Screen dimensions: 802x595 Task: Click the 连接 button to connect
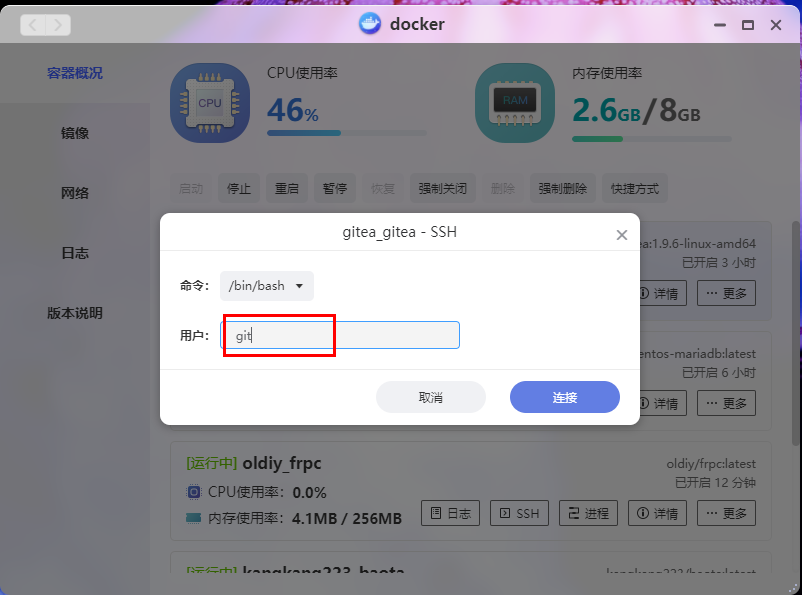coord(565,397)
